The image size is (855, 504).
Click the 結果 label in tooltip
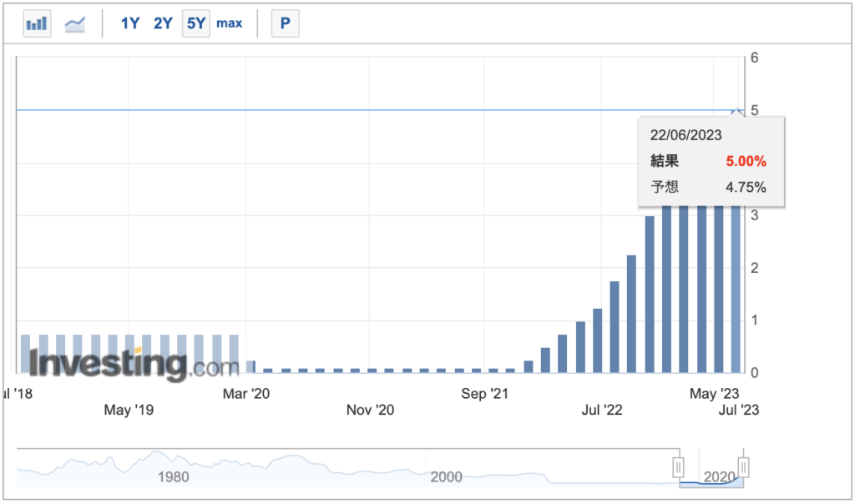point(664,161)
